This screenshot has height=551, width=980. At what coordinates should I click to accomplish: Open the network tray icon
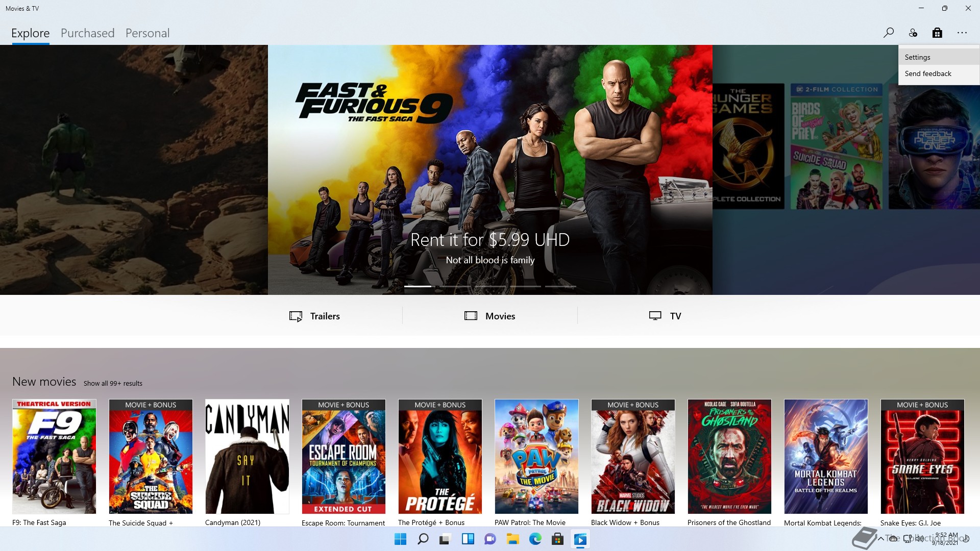click(908, 539)
